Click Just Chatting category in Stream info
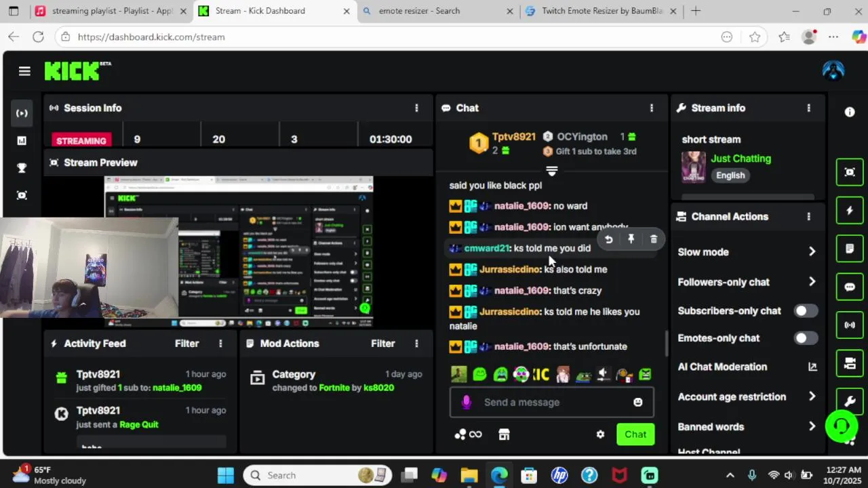 point(741,159)
